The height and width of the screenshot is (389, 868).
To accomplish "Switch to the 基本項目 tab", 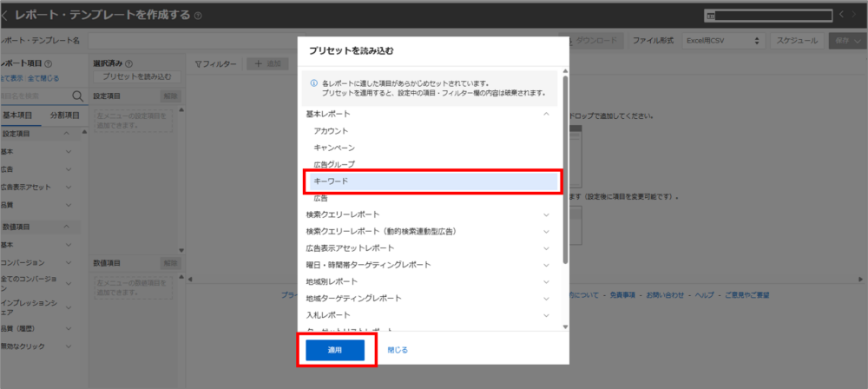I will tap(17, 115).
